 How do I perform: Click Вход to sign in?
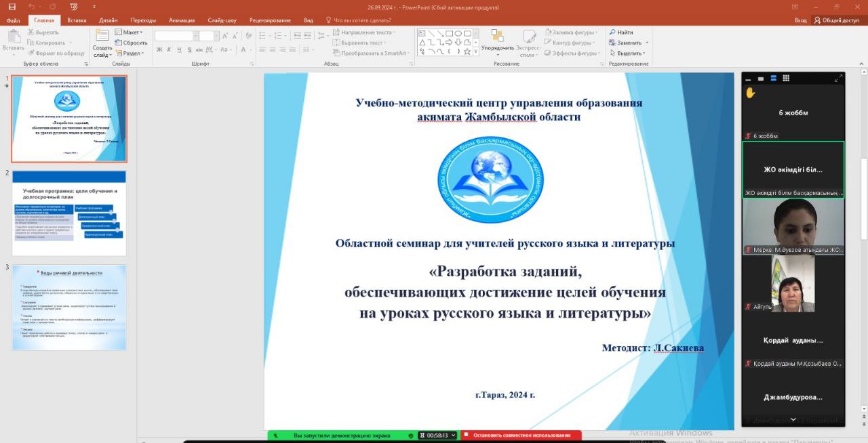801,20
